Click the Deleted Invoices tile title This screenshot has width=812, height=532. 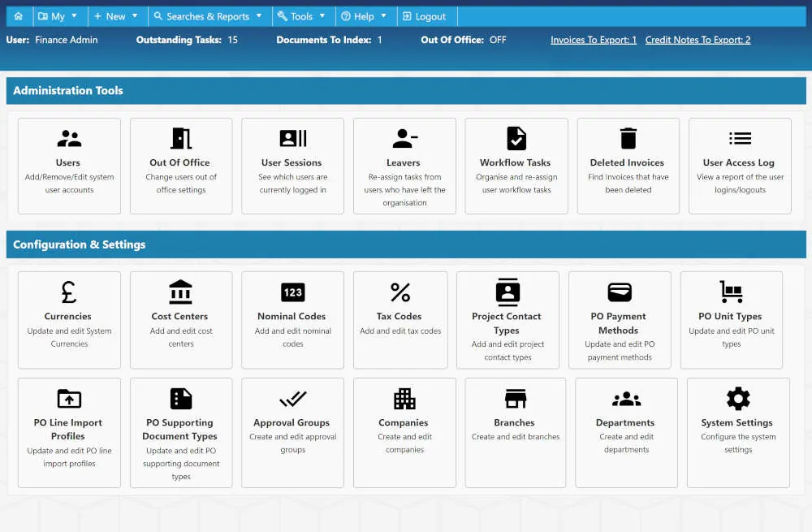[x=627, y=162]
